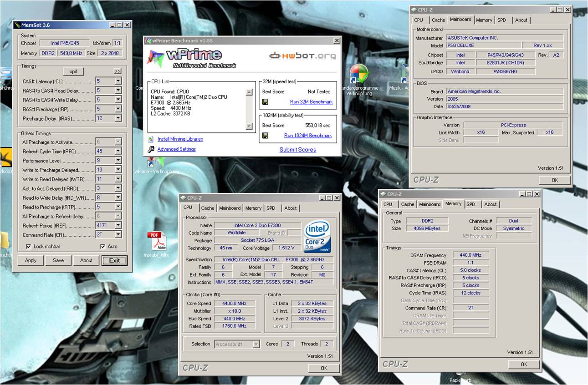The height and width of the screenshot is (385, 588).
Task: Open the RAS# to CAS# Read Delay dropdown
Action: (x=118, y=91)
